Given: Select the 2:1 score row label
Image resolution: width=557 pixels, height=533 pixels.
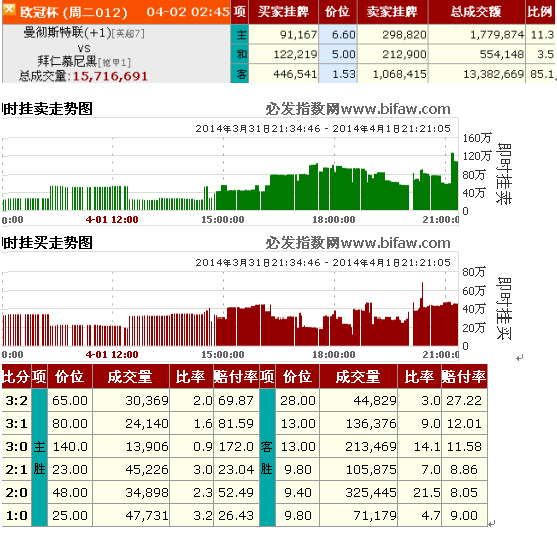Looking at the screenshot, I should (16, 470).
